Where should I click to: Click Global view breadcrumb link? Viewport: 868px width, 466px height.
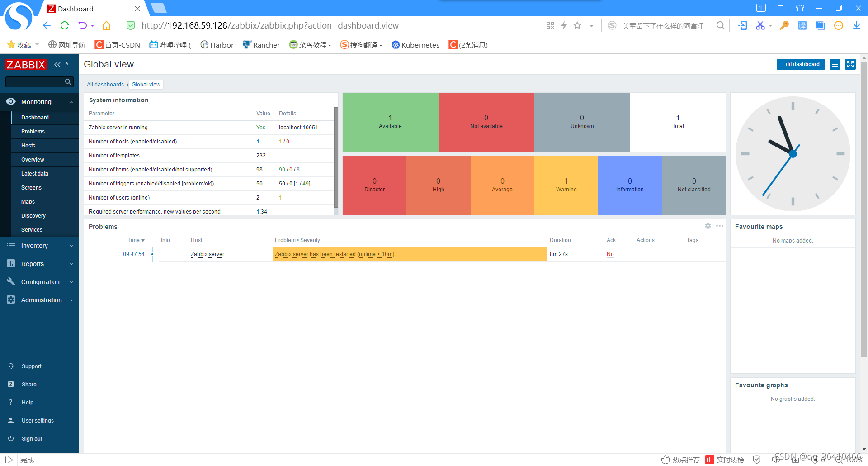(x=146, y=85)
